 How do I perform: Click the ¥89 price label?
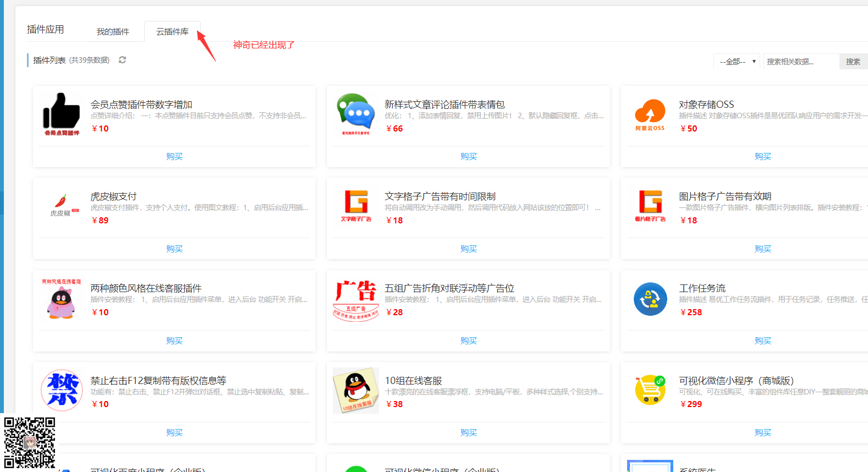[x=100, y=221]
